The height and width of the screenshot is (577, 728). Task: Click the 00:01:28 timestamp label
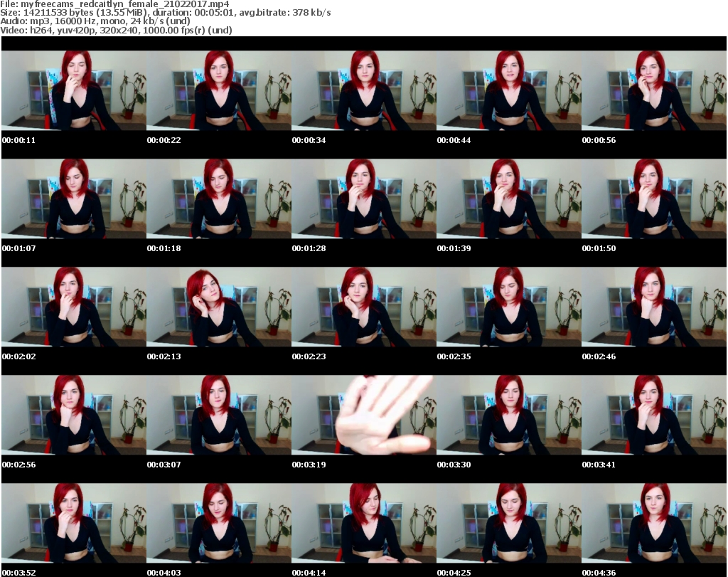click(x=309, y=248)
